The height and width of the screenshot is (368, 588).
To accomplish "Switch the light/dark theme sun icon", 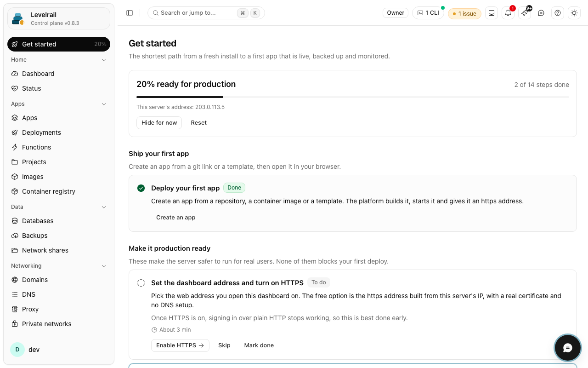I will point(574,13).
